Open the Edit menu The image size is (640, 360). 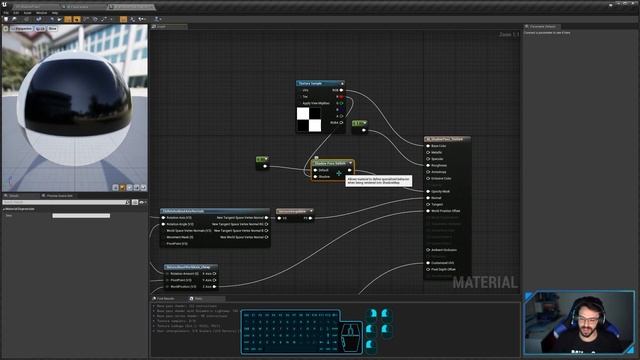tap(16, 13)
